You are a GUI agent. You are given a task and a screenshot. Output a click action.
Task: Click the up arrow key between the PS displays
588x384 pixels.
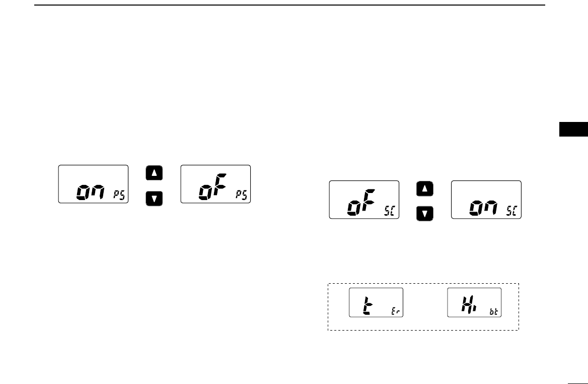click(x=154, y=173)
